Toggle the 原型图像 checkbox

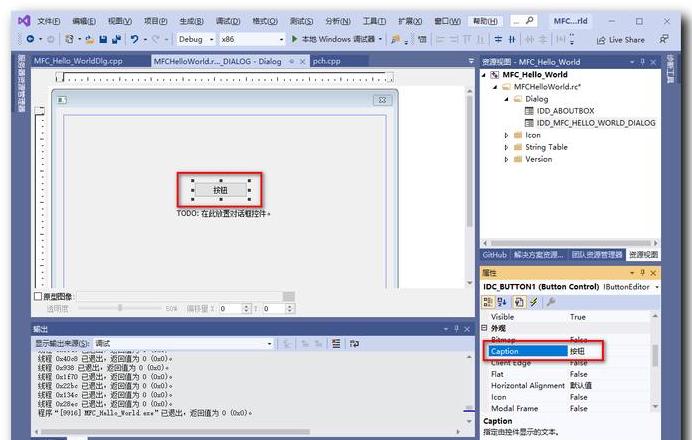coord(38,296)
